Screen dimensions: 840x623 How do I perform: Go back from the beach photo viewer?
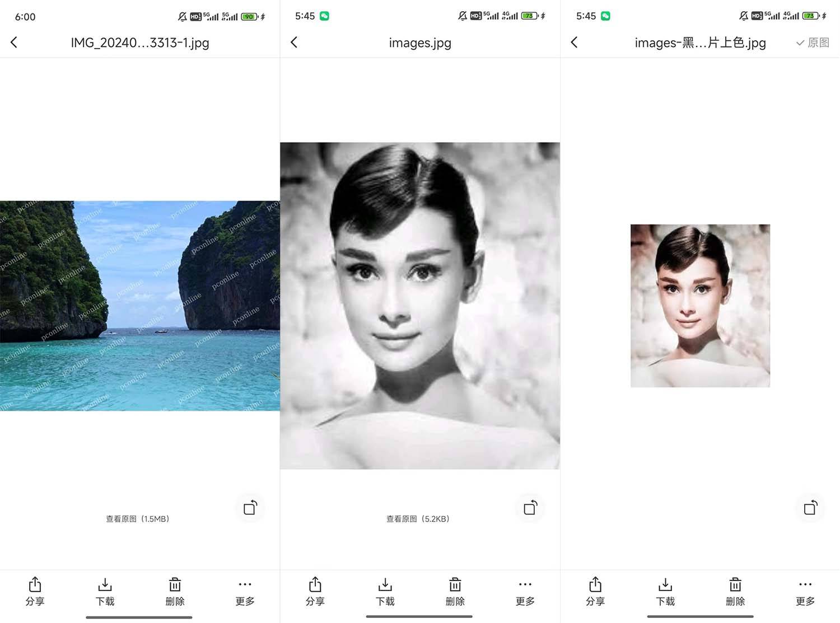[15, 43]
